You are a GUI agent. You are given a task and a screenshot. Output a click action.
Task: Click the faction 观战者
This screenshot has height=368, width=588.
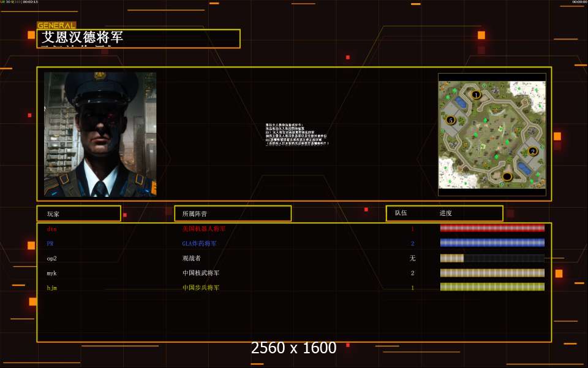click(x=192, y=258)
